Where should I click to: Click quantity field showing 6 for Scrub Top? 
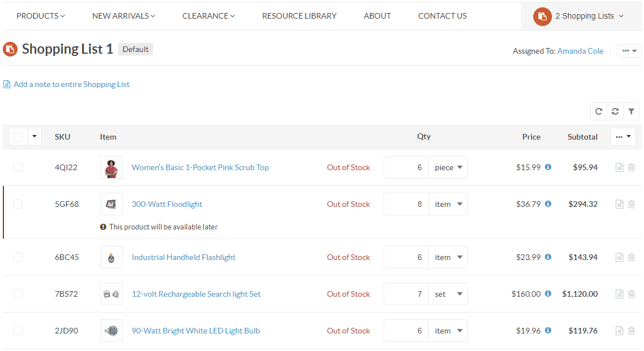pos(406,167)
